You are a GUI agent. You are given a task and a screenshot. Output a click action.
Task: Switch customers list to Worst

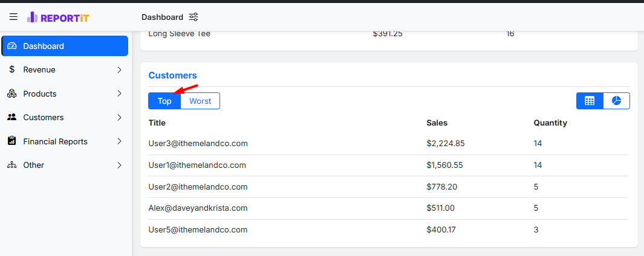(x=200, y=101)
